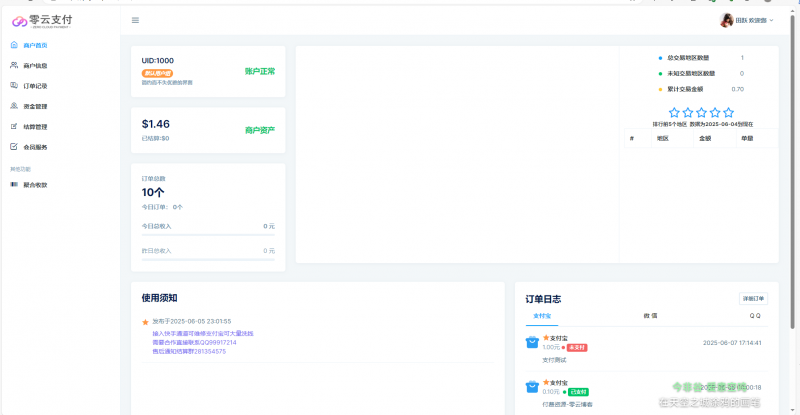800x415 pixels.
Task: Select the fifth rating star
Action: click(x=728, y=113)
